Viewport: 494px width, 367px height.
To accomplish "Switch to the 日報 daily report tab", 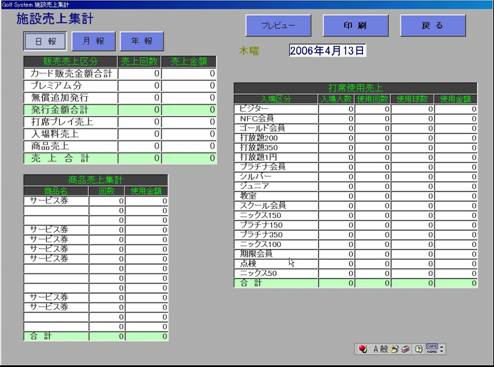I will pyautogui.click(x=45, y=42).
